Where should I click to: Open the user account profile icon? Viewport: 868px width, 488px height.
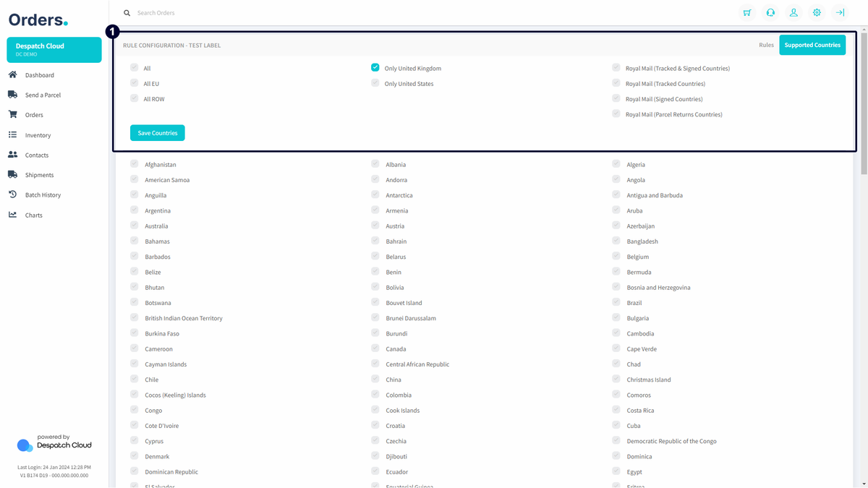(x=793, y=12)
